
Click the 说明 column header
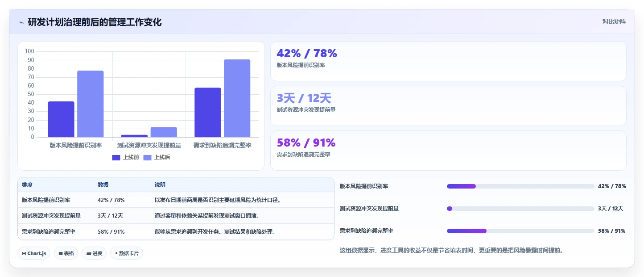[x=160, y=185]
